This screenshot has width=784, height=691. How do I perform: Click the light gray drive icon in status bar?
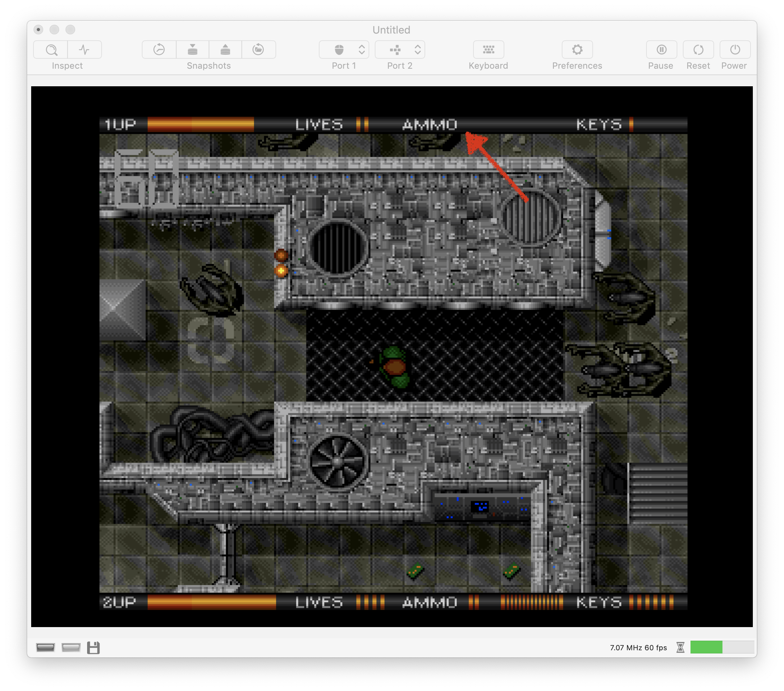(x=71, y=647)
